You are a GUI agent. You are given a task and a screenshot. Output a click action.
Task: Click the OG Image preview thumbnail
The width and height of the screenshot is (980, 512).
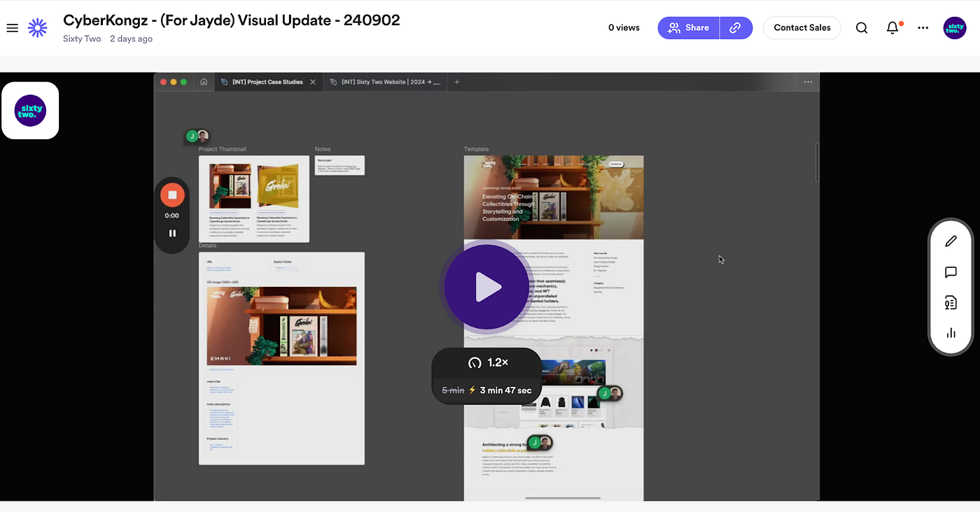tap(281, 325)
